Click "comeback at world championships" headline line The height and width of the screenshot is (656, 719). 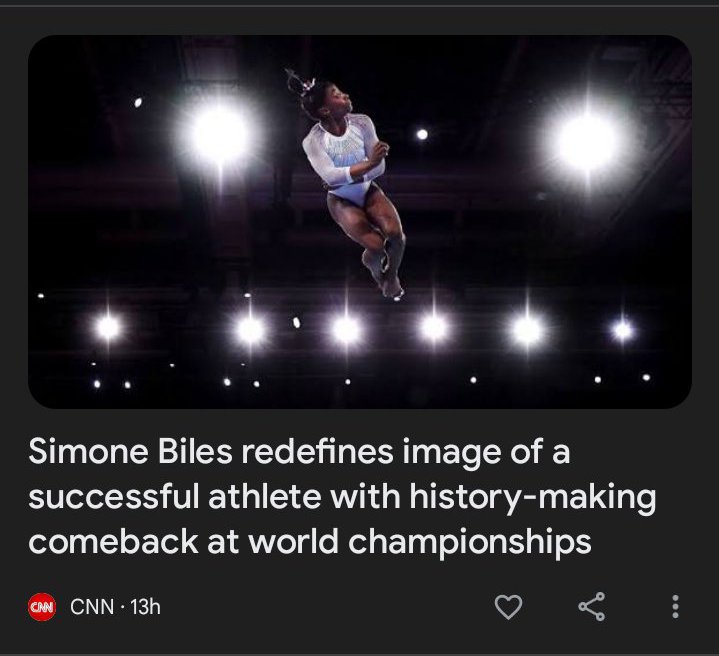310,541
